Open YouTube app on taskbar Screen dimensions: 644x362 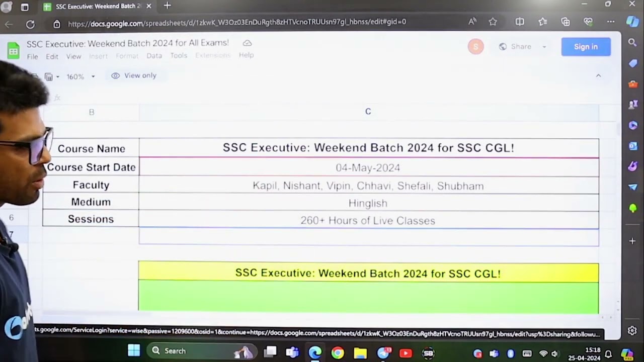[x=406, y=353]
